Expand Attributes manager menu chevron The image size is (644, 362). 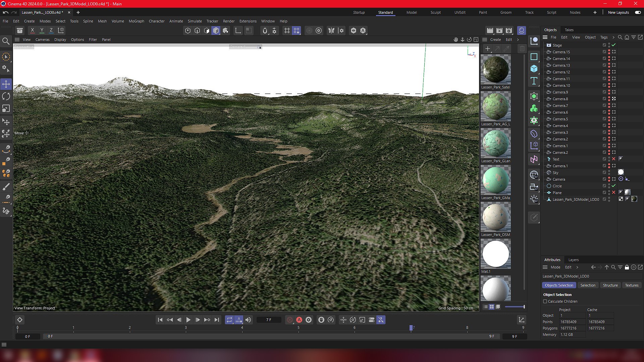(x=577, y=267)
